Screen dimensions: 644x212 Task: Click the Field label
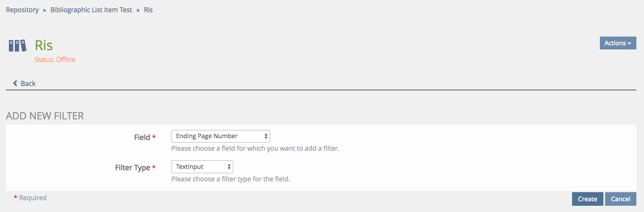(x=142, y=137)
